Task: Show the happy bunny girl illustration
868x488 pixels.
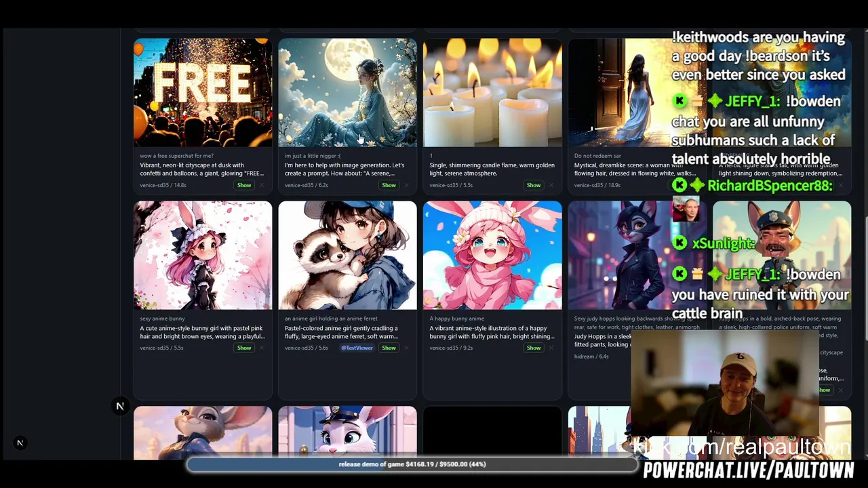Action: (x=534, y=348)
